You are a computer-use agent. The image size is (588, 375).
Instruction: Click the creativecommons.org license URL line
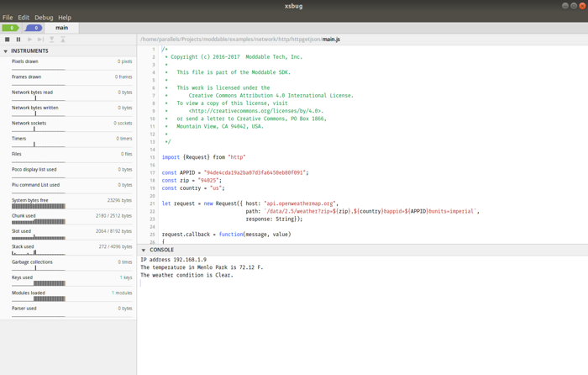(255, 111)
